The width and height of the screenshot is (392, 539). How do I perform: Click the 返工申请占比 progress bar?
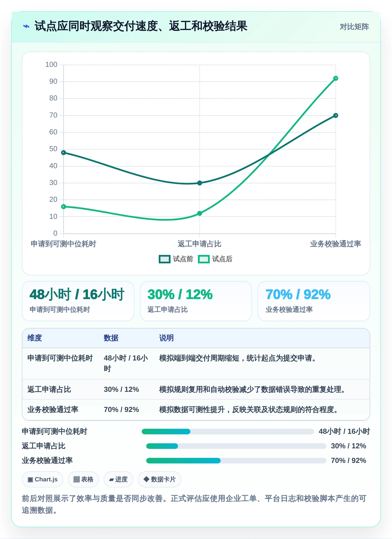click(236, 446)
